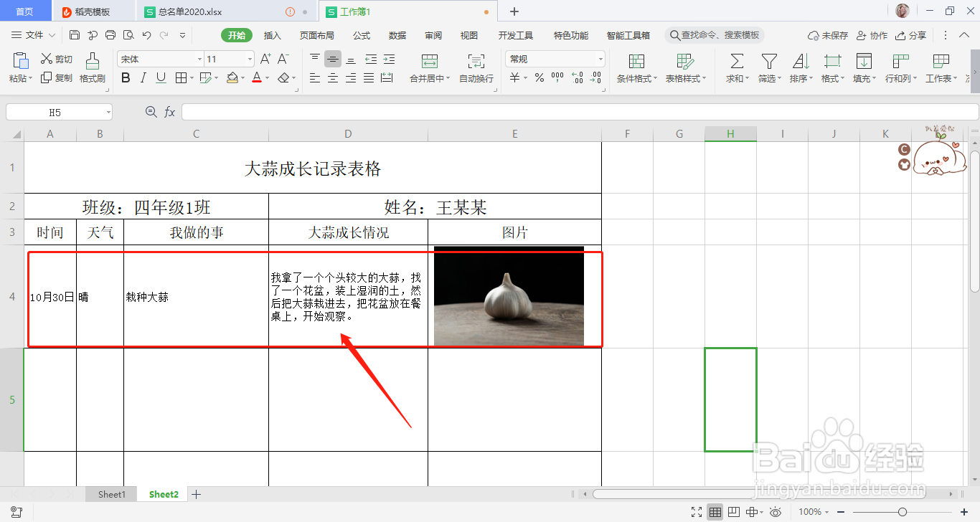Viewport: 980px width, 522px height.
Task: Click the zoom magnifier beside fx
Action: pos(151,112)
